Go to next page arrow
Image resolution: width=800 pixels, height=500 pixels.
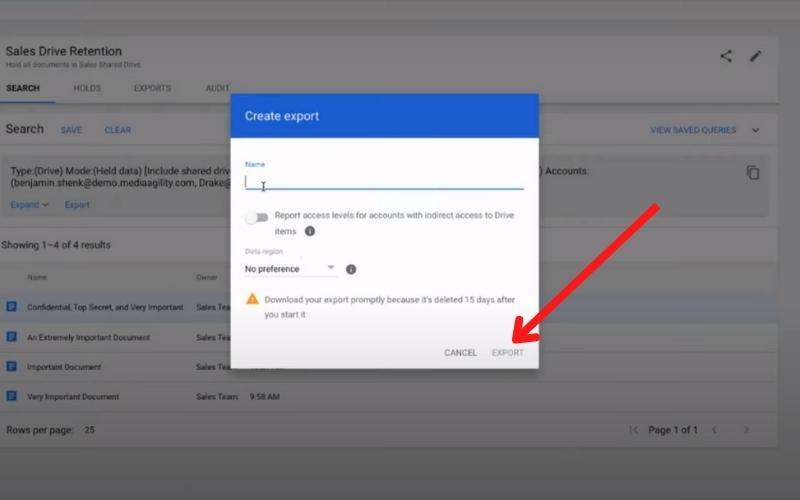click(x=746, y=430)
